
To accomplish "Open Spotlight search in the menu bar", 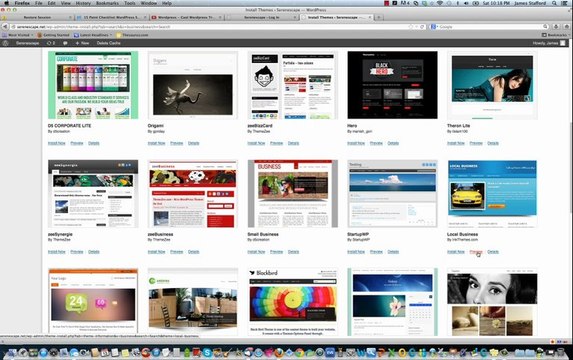I will pos(554,3).
